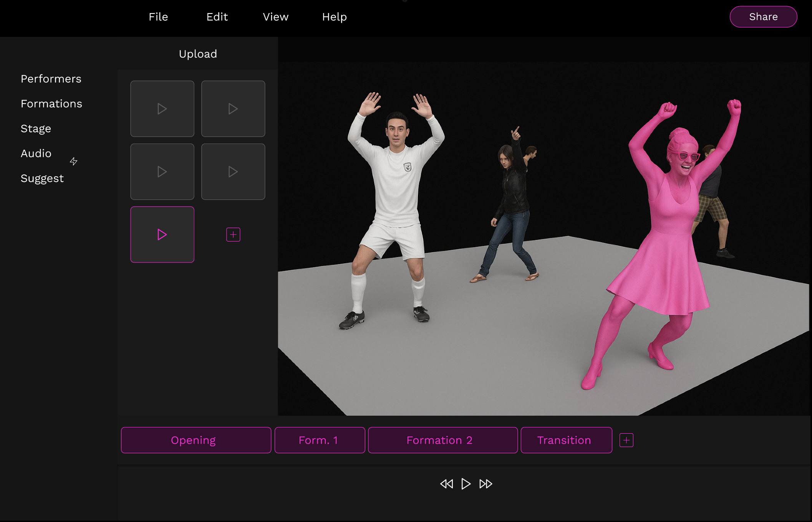Open the Formations sidebar section
Screen dimensions: 812x522
51,104
